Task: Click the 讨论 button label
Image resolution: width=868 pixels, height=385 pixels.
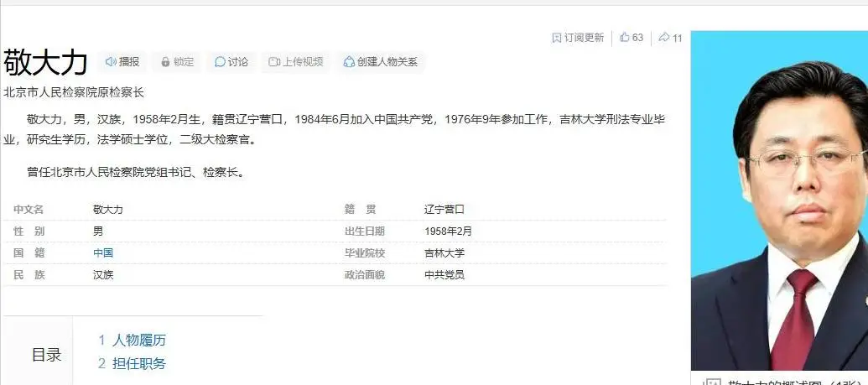Action: click(x=238, y=62)
